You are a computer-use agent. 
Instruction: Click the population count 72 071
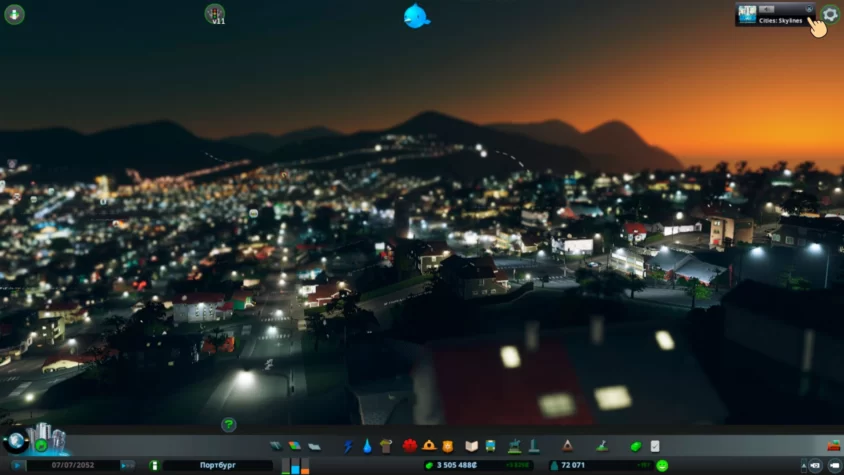(573, 465)
